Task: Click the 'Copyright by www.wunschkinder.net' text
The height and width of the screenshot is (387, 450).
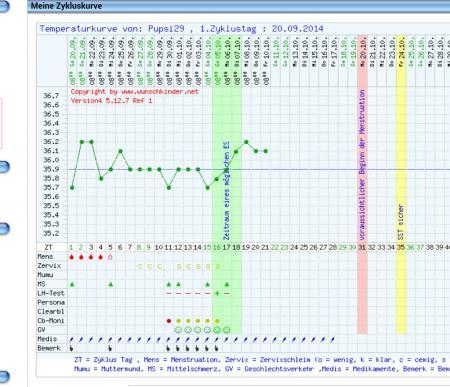Action: point(134,92)
